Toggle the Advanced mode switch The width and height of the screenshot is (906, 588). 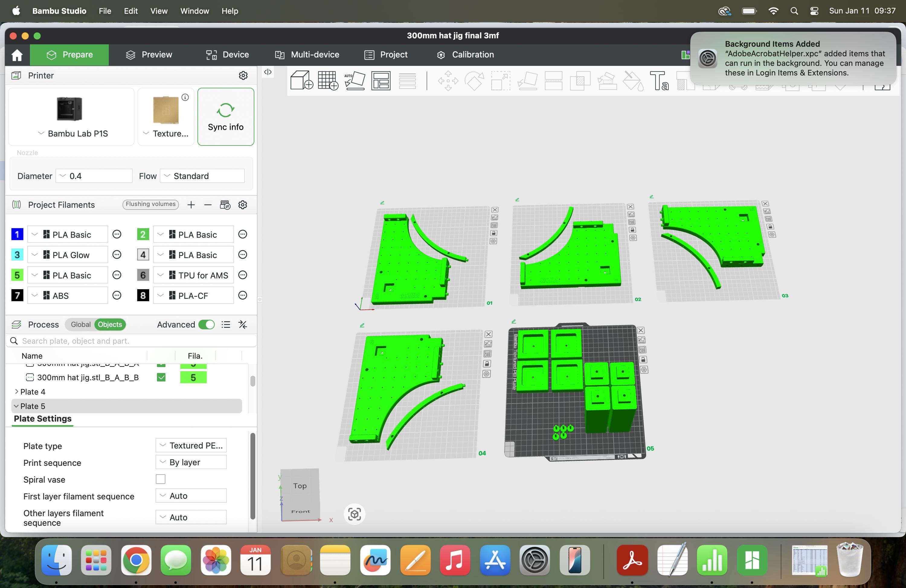point(207,324)
